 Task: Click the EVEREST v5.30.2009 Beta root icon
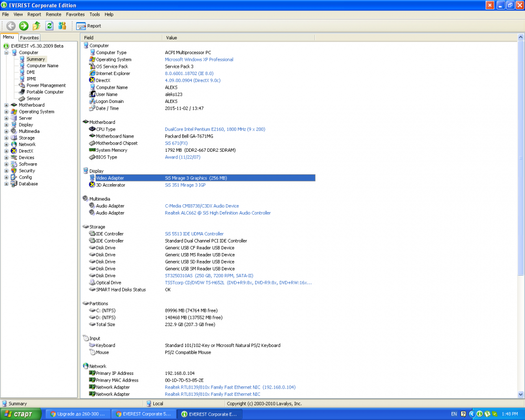(x=6, y=46)
